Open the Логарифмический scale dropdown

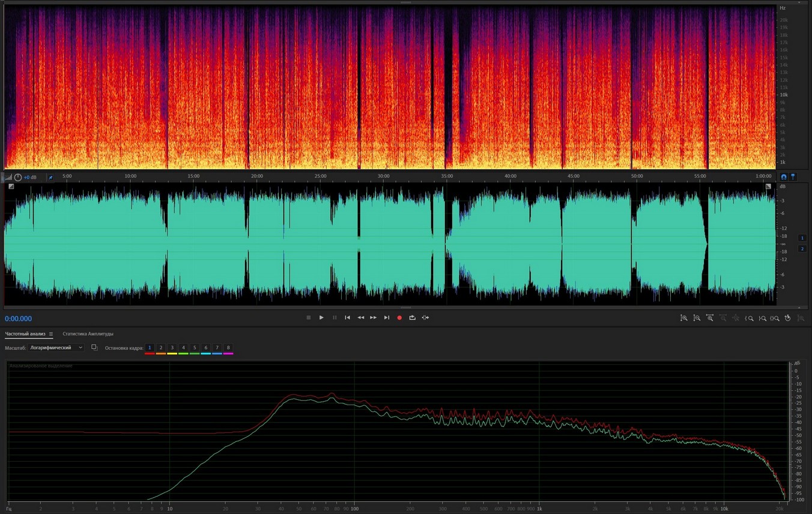(x=57, y=347)
